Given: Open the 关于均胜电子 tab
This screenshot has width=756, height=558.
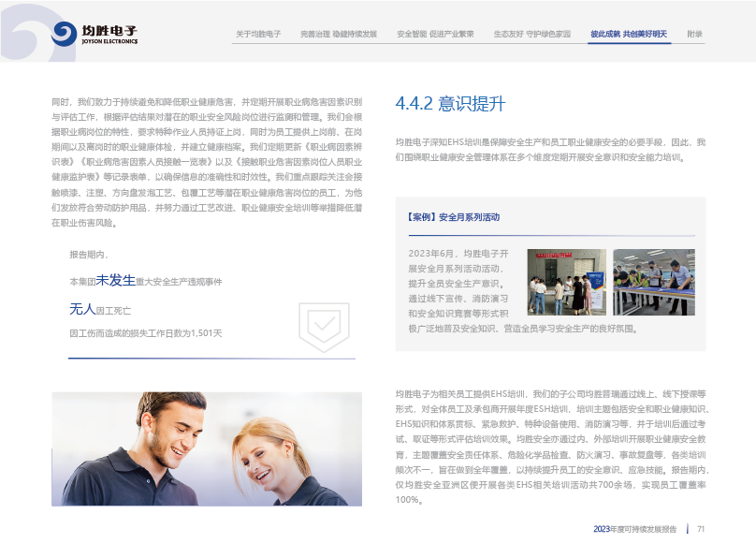Looking at the screenshot, I should (x=258, y=34).
